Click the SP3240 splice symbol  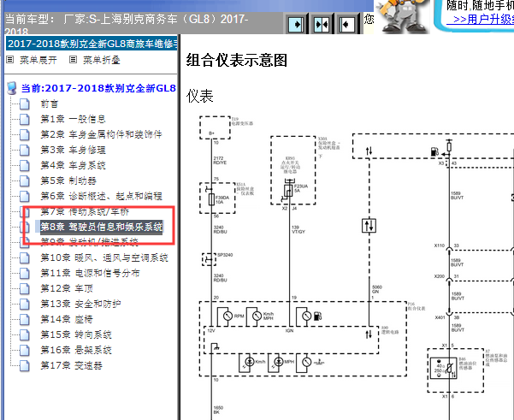(x=210, y=259)
